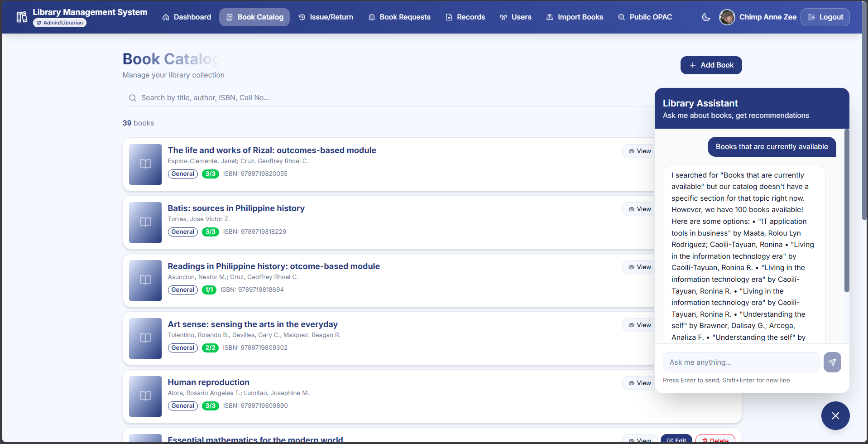Screen dimensions: 868x444
Task: Click title Human reproduction
Action: [x=208, y=382]
